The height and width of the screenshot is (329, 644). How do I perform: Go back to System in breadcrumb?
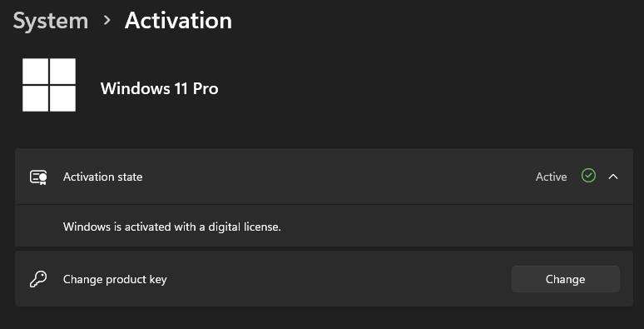(x=51, y=21)
